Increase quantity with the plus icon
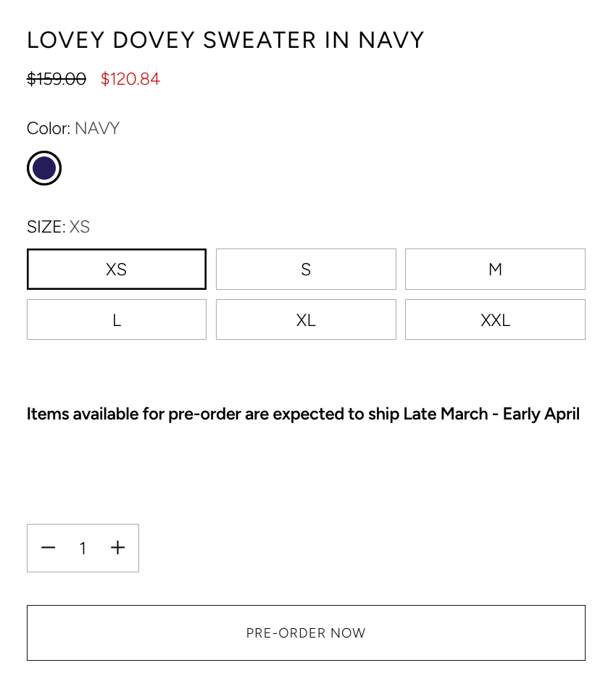This screenshot has height=697, width=616. 118,548
